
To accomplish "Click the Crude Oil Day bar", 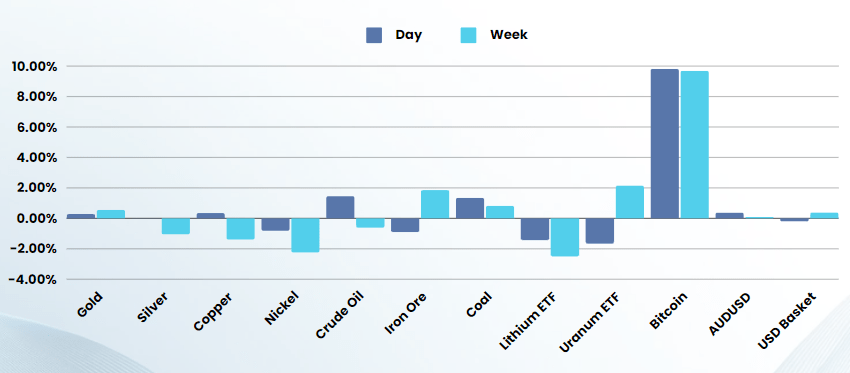I will pyautogui.click(x=340, y=208).
